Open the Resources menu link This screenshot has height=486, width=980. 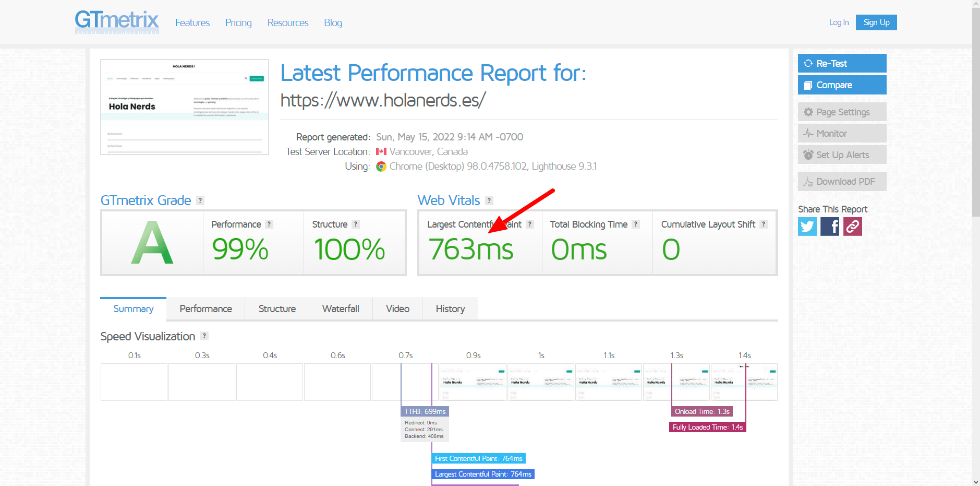[288, 23]
